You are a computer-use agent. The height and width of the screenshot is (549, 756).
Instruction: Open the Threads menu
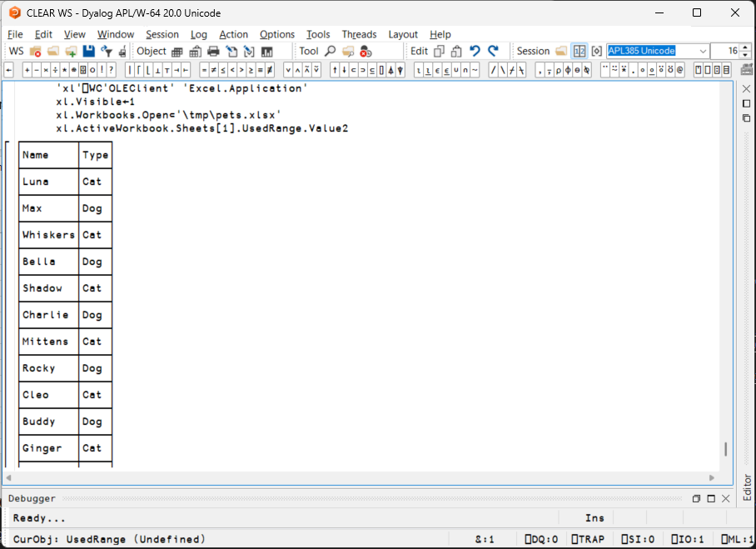point(359,34)
